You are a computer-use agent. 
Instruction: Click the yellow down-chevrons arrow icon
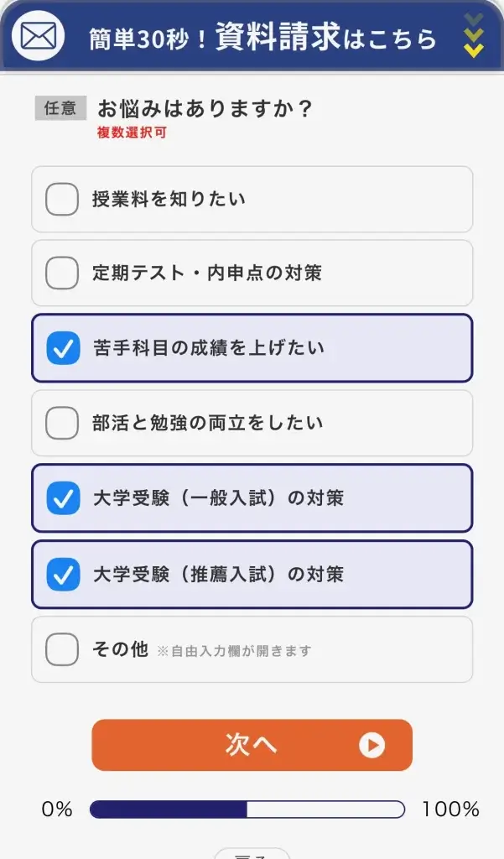[474, 36]
